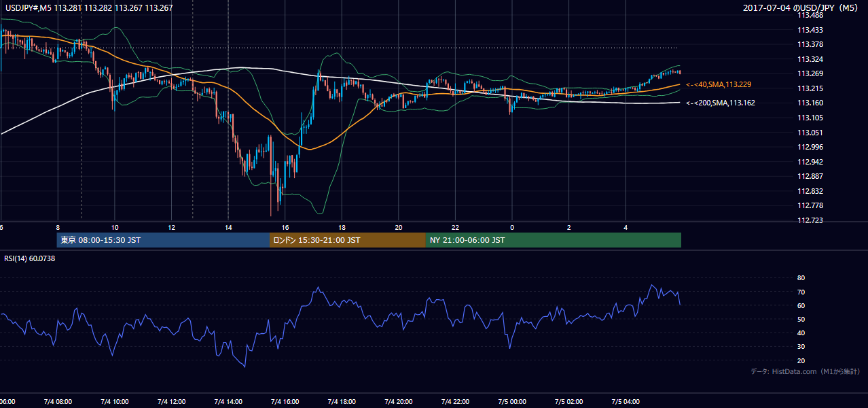Click the 7/4 14:00 time axis label

pos(228,401)
